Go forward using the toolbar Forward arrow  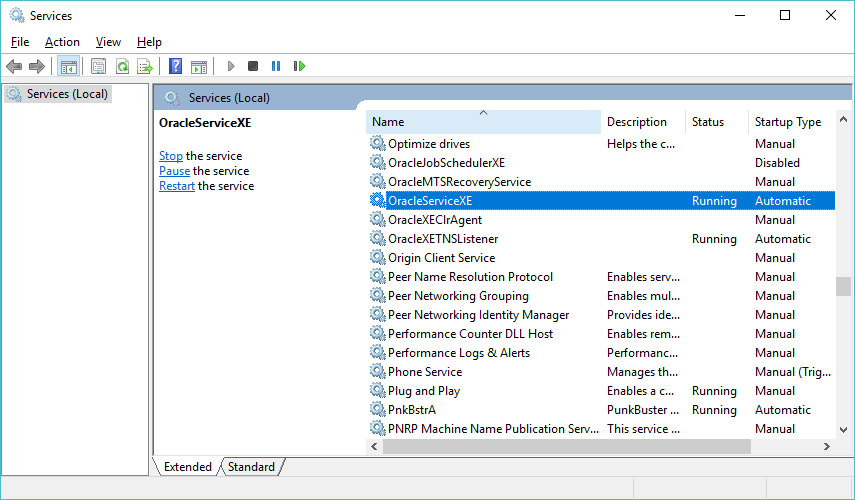point(37,67)
